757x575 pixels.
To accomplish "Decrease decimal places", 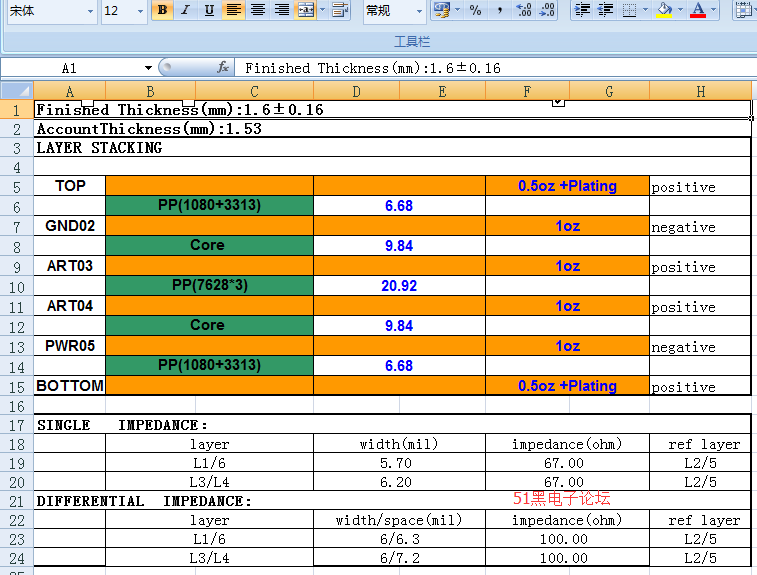I will 547,10.
